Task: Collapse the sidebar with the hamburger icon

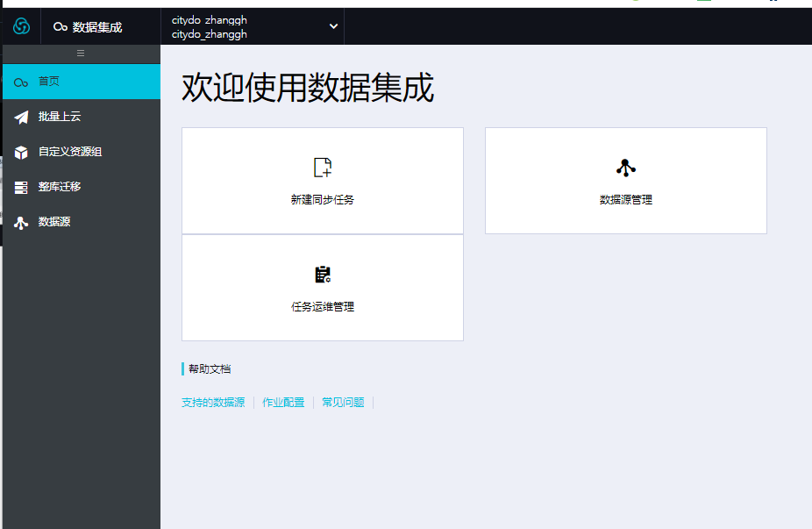Action: (81, 54)
